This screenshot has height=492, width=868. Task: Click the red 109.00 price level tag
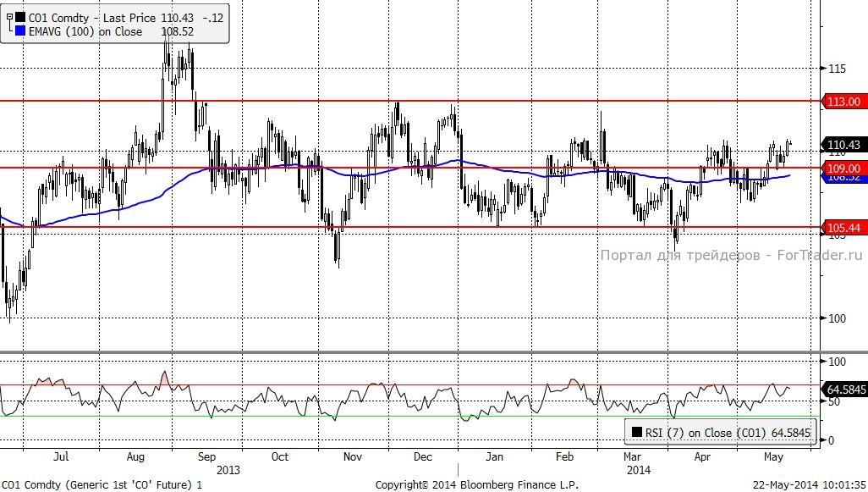pyautogui.click(x=843, y=169)
